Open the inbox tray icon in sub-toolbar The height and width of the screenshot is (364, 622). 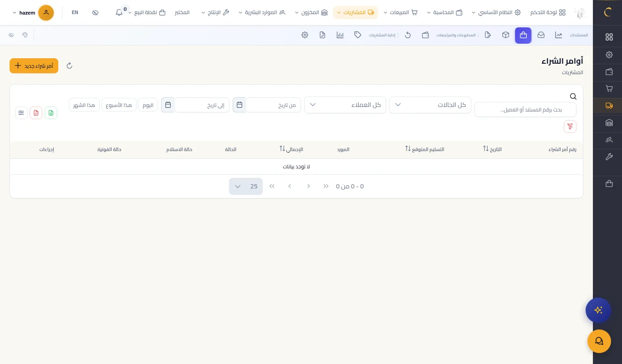[x=541, y=35]
